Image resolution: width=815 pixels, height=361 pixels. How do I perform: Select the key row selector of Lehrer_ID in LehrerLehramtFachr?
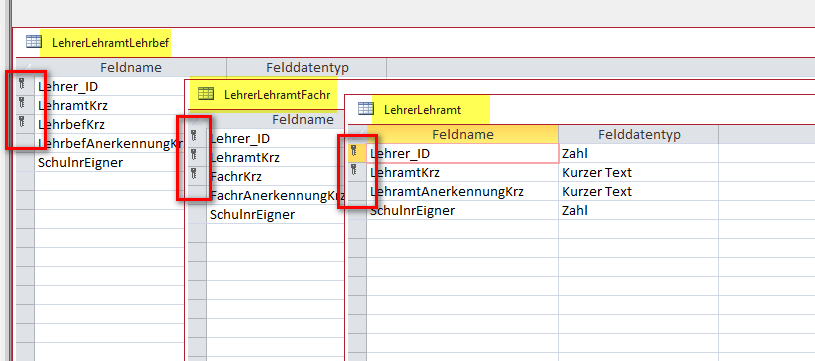click(x=197, y=138)
